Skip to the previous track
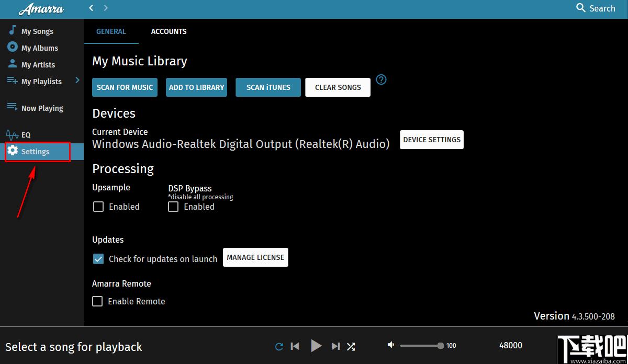 (x=295, y=346)
